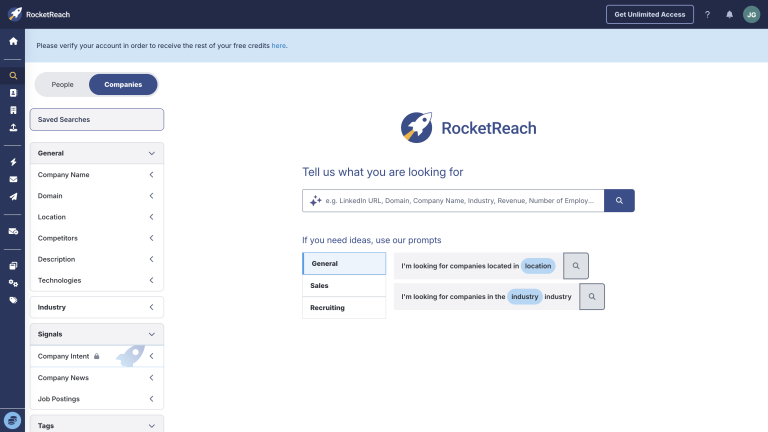
Task: Click the RocketReach rocket logo in header
Action: (15, 14)
